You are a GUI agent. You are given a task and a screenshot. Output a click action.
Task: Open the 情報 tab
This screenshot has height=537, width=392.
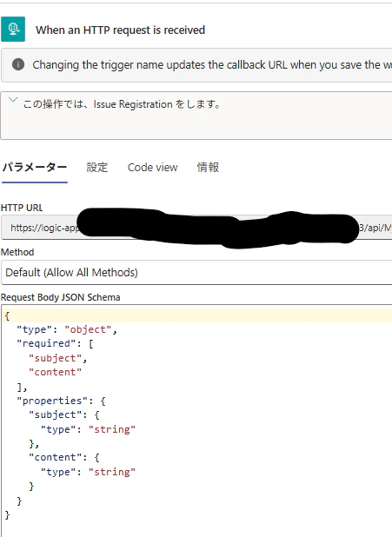pos(208,167)
